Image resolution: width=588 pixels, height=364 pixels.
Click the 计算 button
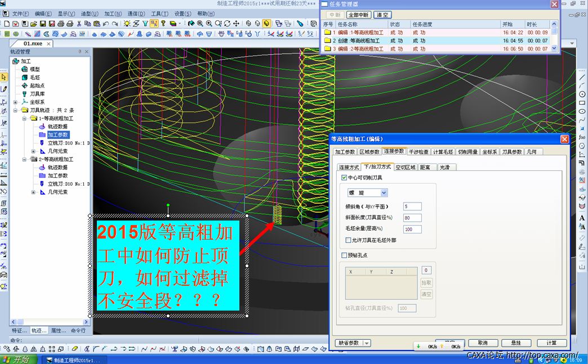click(x=551, y=343)
